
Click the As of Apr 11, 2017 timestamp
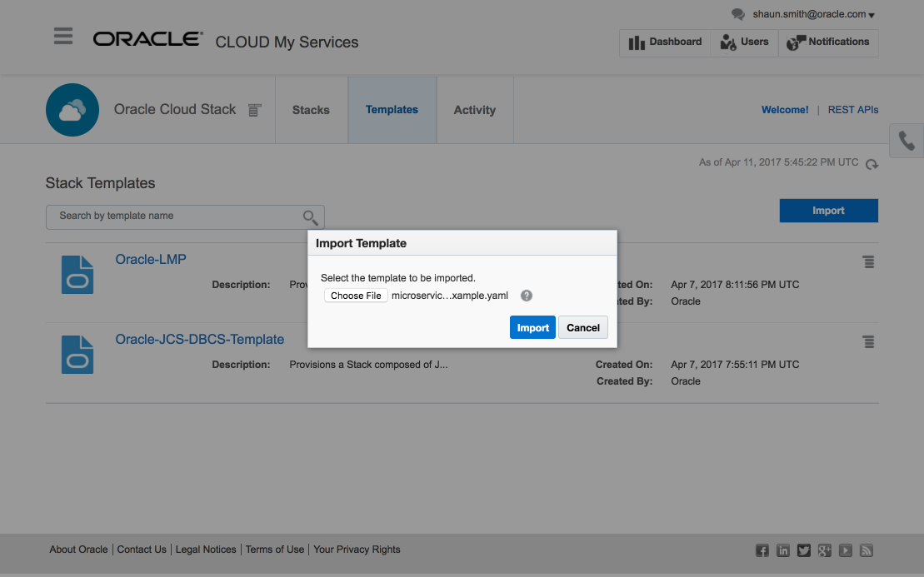click(778, 162)
